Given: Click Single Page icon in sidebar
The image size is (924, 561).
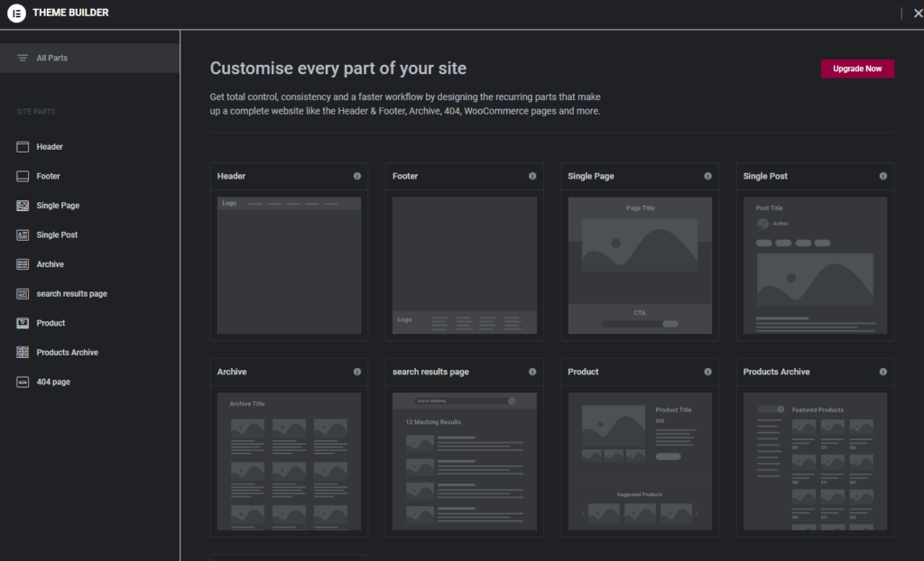Looking at the screenshot, I should 23,206.
